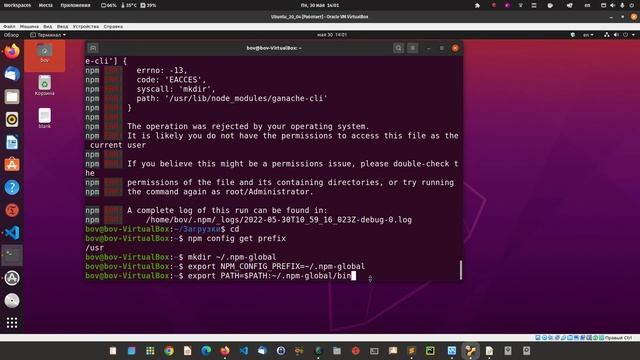640x360 pixels.
Task: Open the en keyboard layout dropdown in guest
Action: pyautogui.click(x=588, y=35)
